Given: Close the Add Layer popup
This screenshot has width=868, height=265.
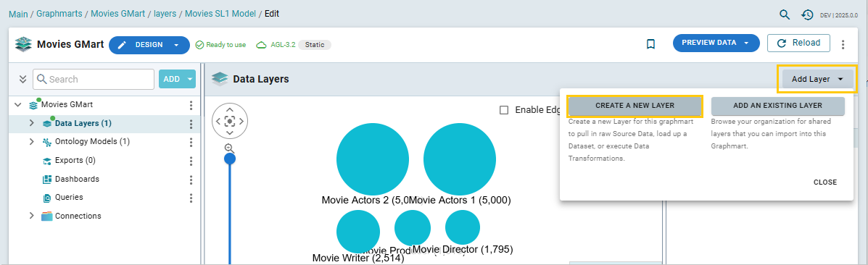Looking at the screenshot, I should point(824,182).
